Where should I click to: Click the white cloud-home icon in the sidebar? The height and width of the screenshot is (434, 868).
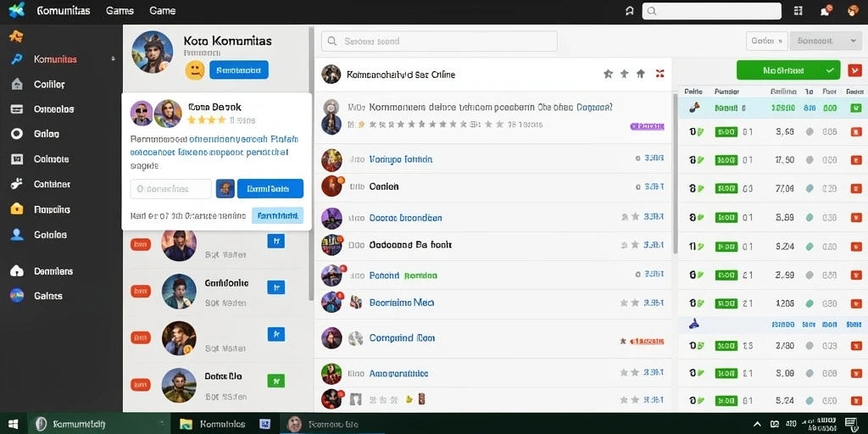17,271
